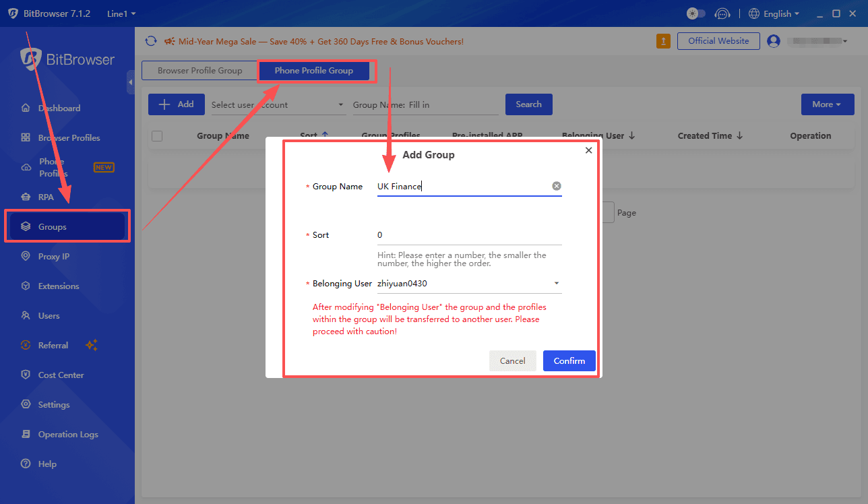Open the Dashboard sidebar item
This screenshot has width=868, height=504.
click(x=59, y=108)
